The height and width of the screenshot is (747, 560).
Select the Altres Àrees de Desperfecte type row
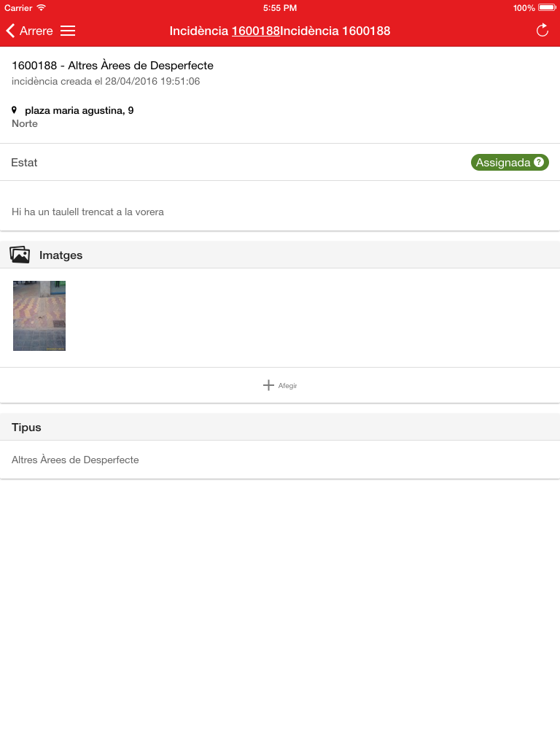[x=280, y=460]
